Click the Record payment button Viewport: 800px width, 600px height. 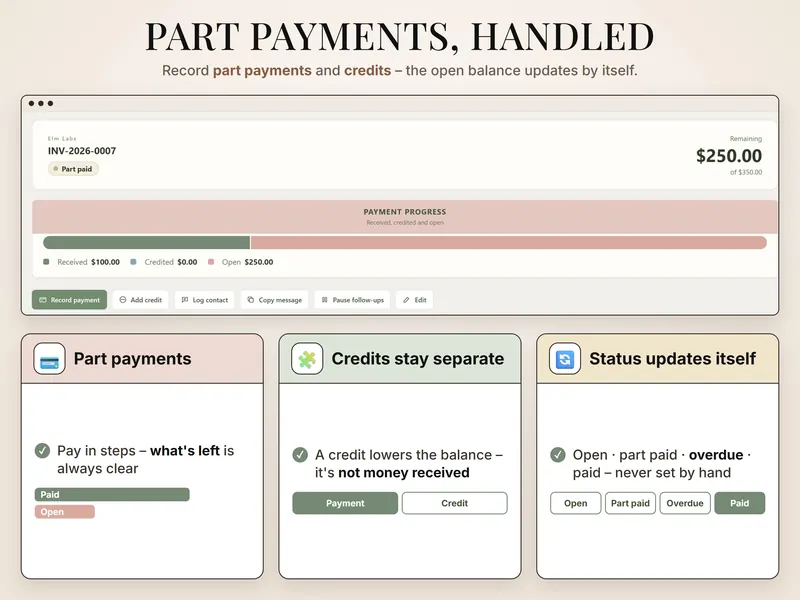click(69, 300)
